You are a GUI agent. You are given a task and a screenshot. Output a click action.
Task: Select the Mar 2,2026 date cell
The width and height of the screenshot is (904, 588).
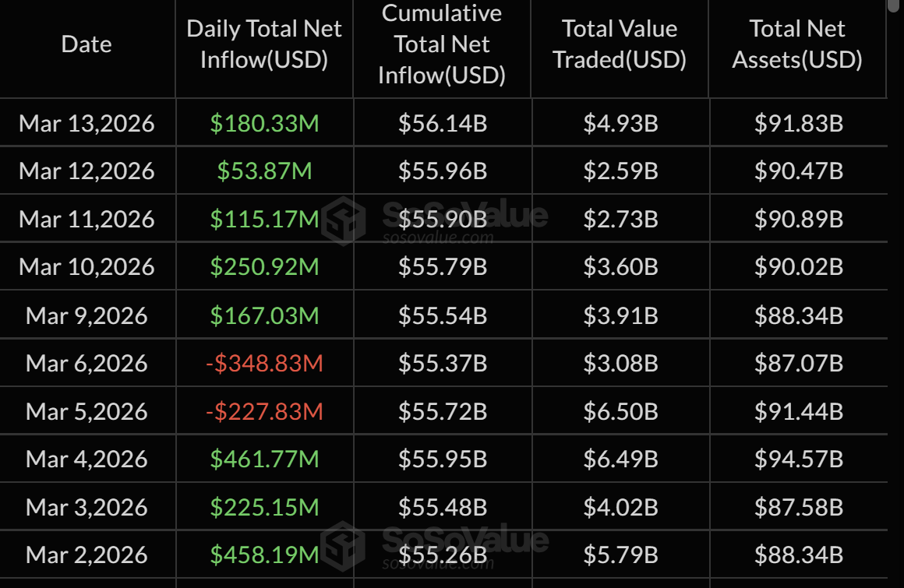click(87, 555)
